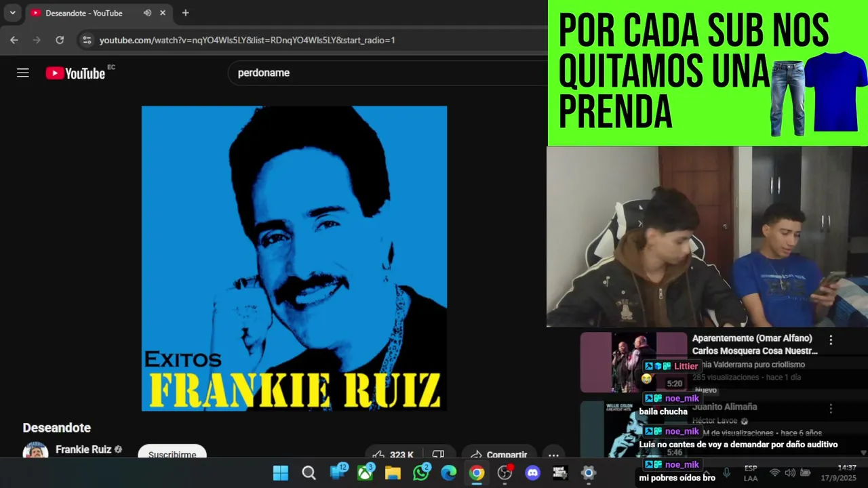Viewport: 868px width, 488px height.
Task: Mute the tab via its speaker icon
Action: coord(147,13)
